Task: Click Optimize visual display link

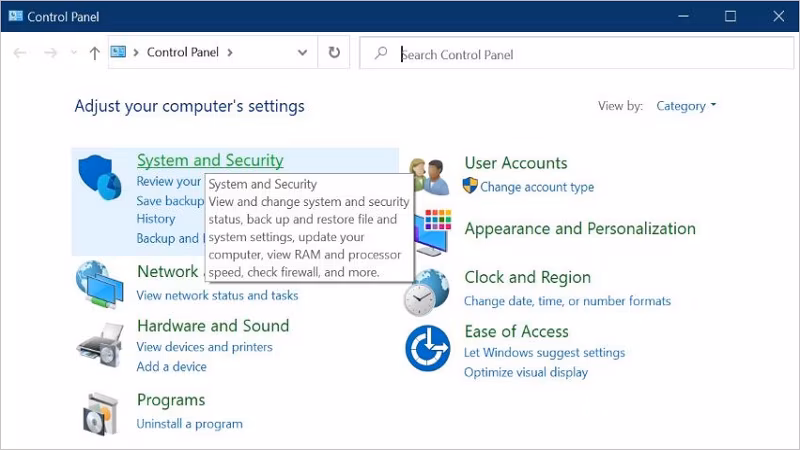Action: (526, 372)
